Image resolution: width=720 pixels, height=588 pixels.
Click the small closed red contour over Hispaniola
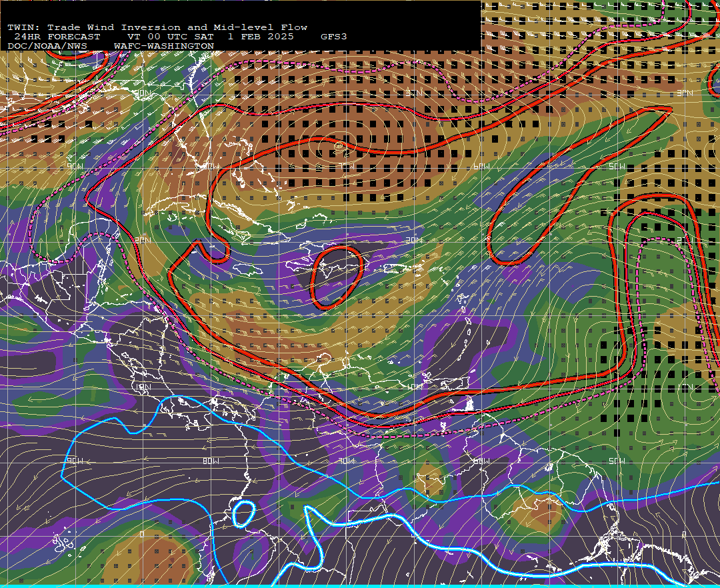(337, 277)
